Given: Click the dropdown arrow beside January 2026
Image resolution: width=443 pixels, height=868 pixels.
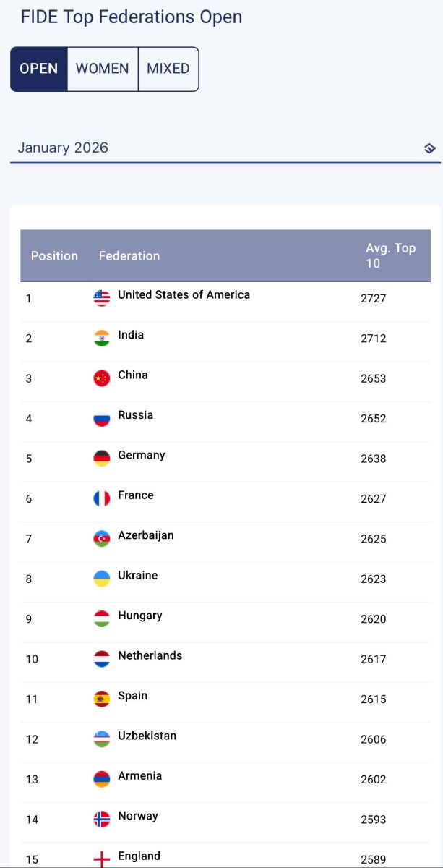Looking at the screenshot, I should coord(430,148).
